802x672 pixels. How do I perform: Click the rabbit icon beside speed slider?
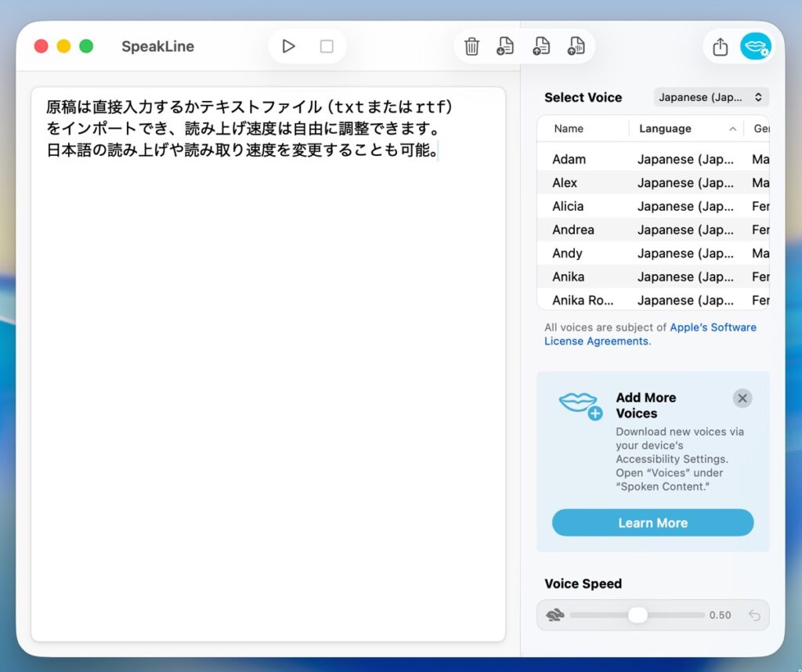tap(555, 615)
